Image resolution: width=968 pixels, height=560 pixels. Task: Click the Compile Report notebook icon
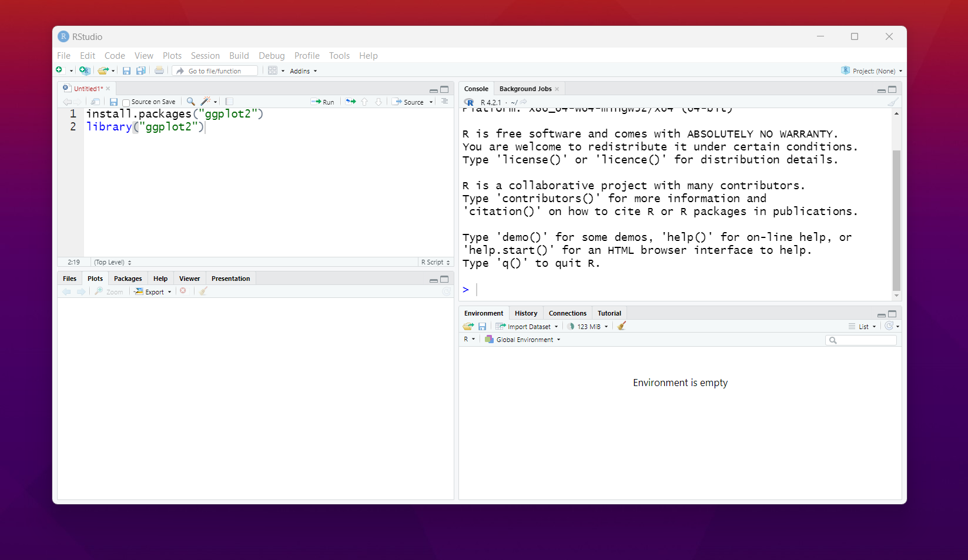(x=229, y=102)
